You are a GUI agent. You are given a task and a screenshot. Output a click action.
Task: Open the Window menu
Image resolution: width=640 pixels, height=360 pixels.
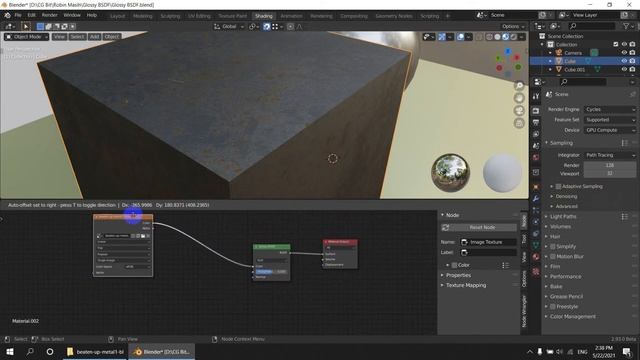(72, 16)
